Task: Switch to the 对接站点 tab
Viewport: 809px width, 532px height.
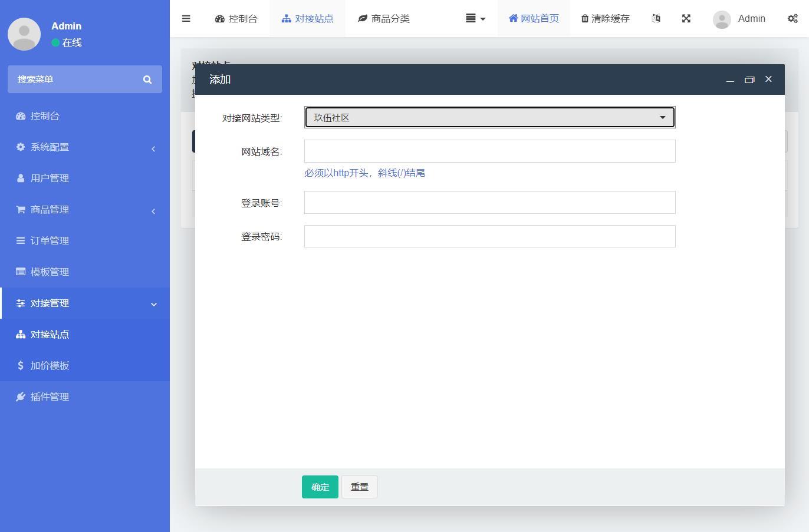Action: [307, 18]
